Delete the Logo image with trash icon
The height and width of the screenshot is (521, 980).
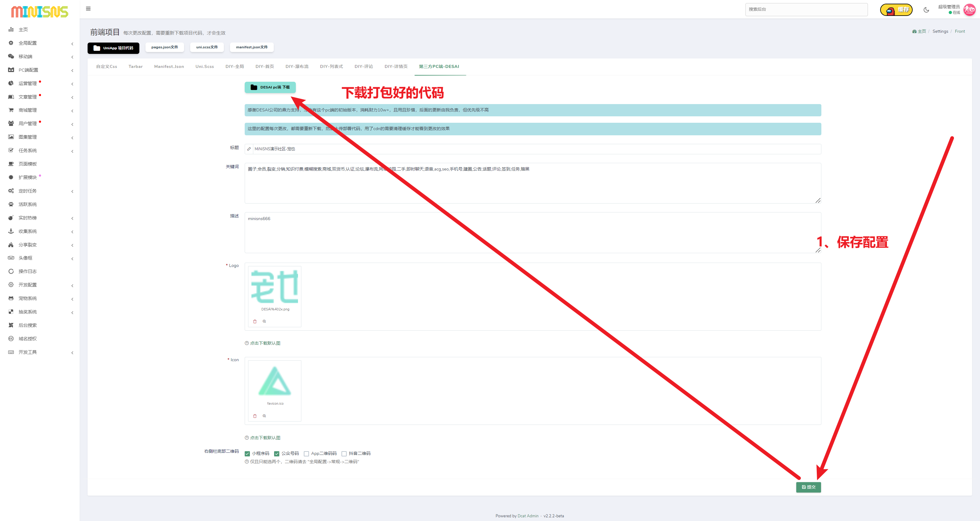tap(255, 321)
